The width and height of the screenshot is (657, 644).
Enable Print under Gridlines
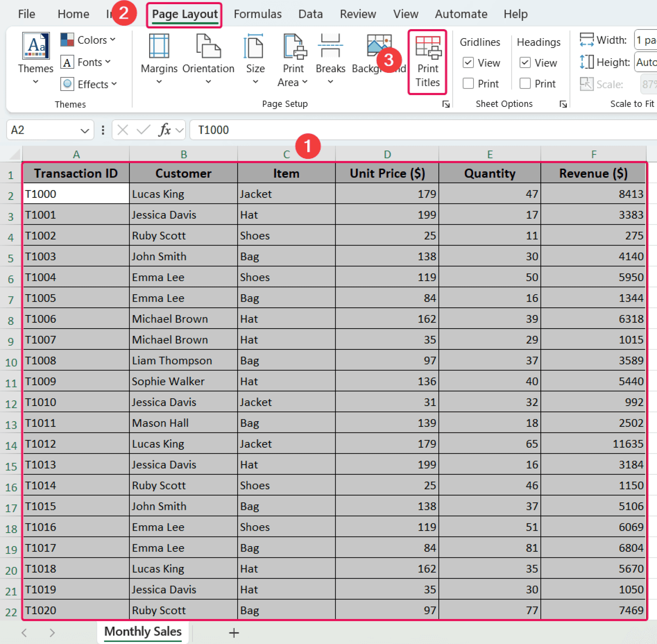469,83
